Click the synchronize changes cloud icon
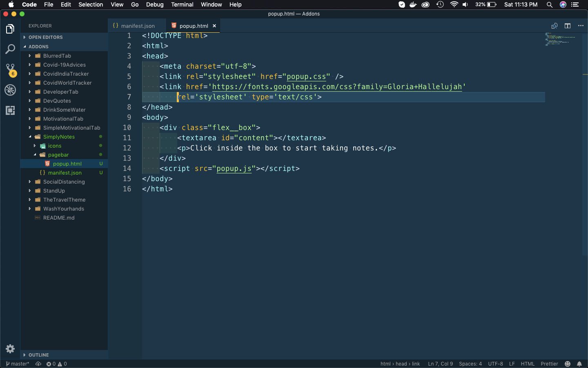 (x=38, y=364)
